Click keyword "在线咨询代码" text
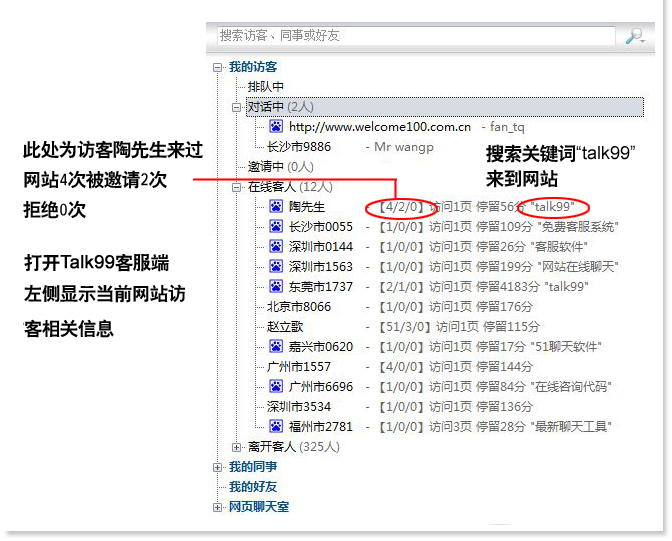Image resolution: width=672 pixels, height=541 pixels. [x=571, y=387]
